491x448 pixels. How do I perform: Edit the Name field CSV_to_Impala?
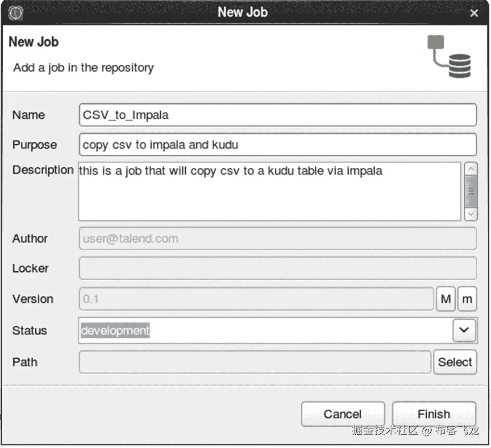point(278,115)
